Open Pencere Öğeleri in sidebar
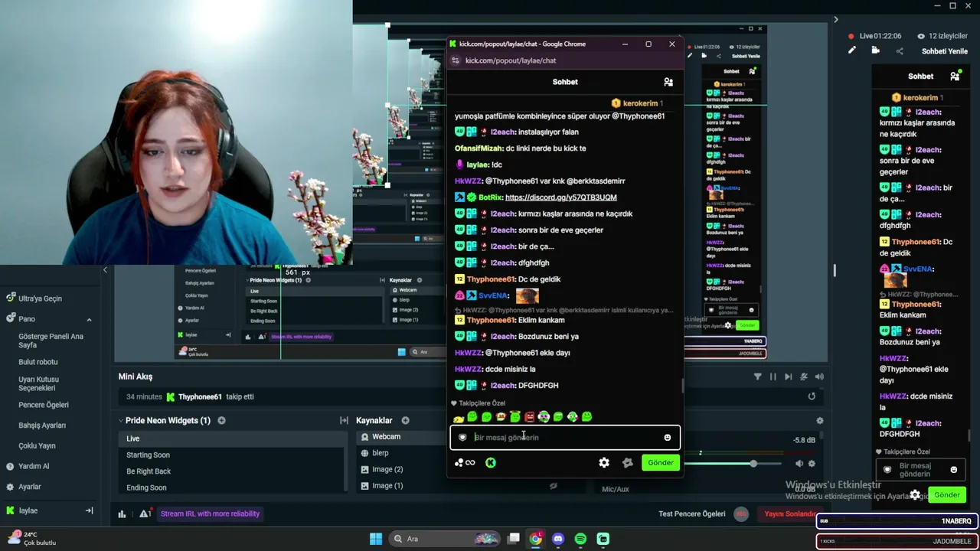The image size is (980, 551). coord(44,405)
